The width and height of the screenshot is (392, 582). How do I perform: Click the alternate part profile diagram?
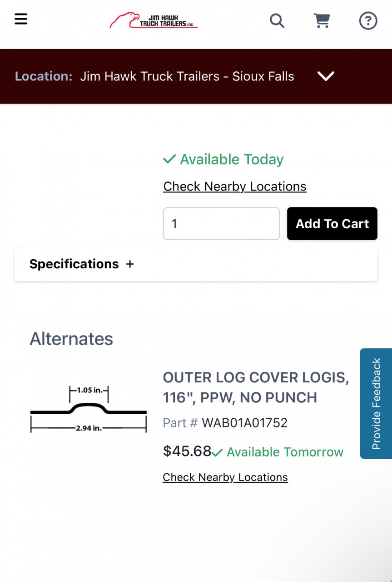(89, 409)
